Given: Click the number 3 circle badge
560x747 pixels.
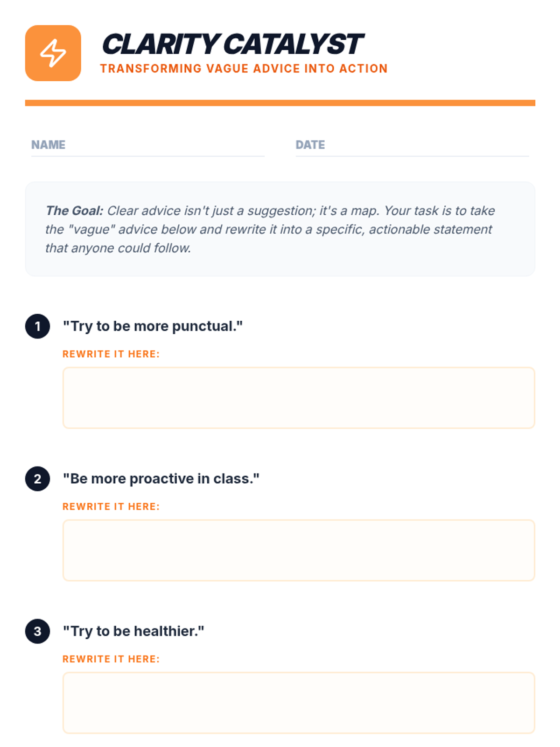Looking at the screenshot, I should [37, 631].
